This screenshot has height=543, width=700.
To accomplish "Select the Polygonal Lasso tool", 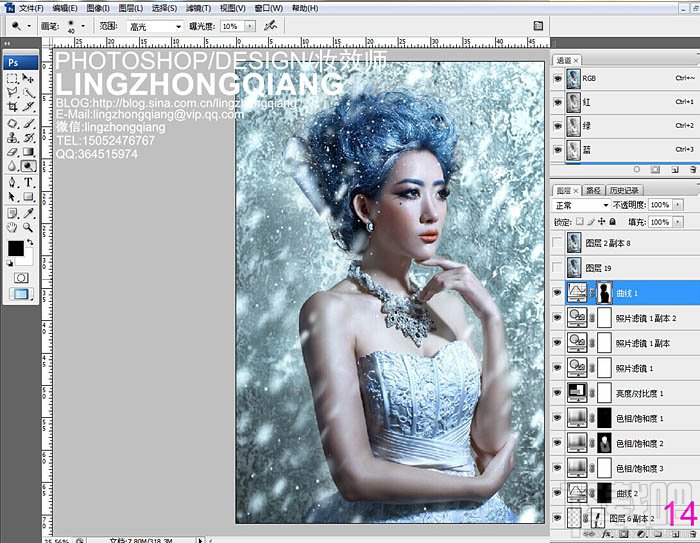I will point(12,92).
